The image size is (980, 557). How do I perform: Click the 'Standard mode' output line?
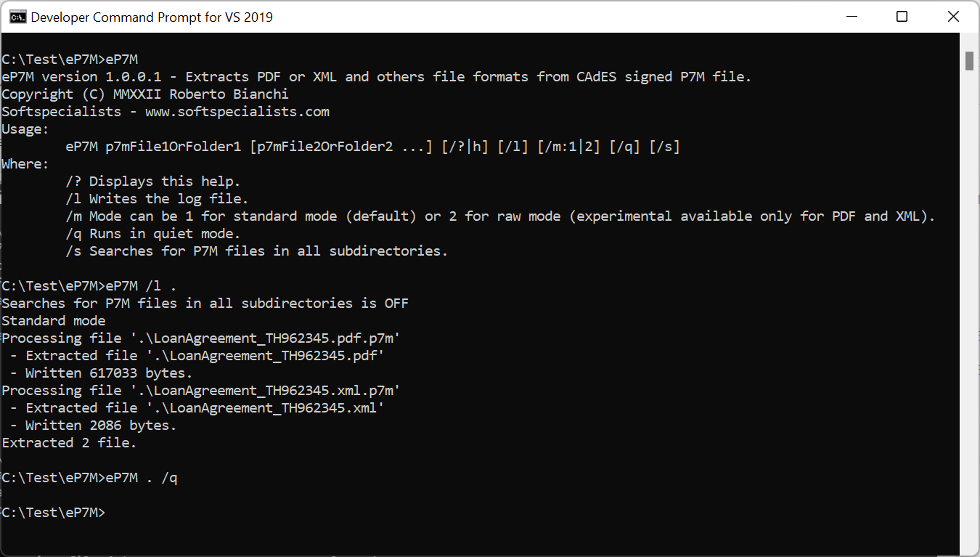pos(54,321)
